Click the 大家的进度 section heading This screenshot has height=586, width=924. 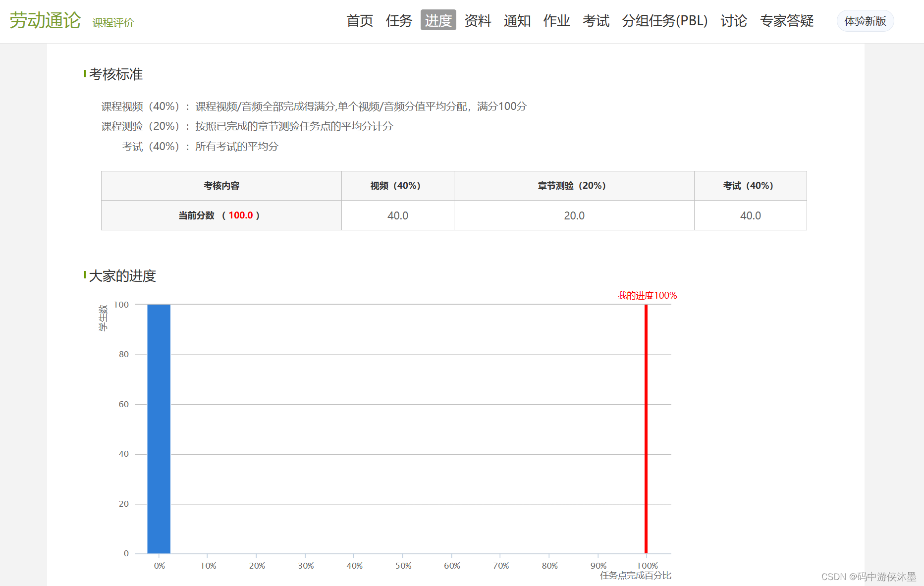pos(122,276)
